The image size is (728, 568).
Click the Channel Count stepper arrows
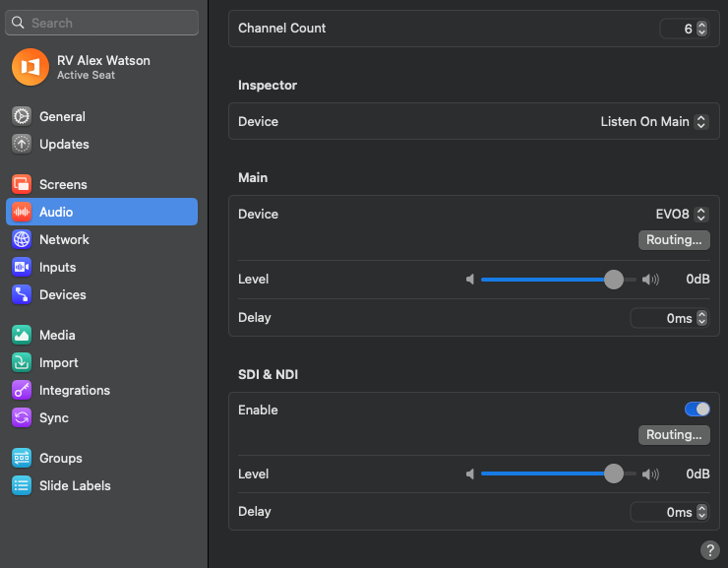pos(701,29)
